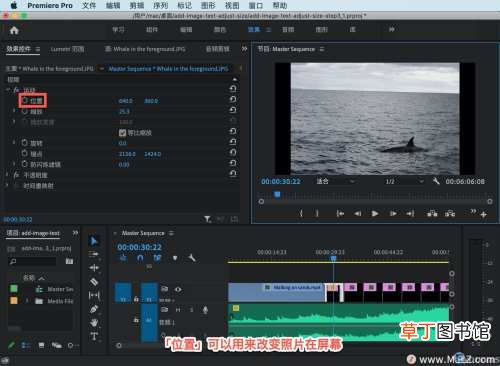This screenshot has width=500, height=366.
Task: Open timeline display settings wrench
Action: pos(191,257)
